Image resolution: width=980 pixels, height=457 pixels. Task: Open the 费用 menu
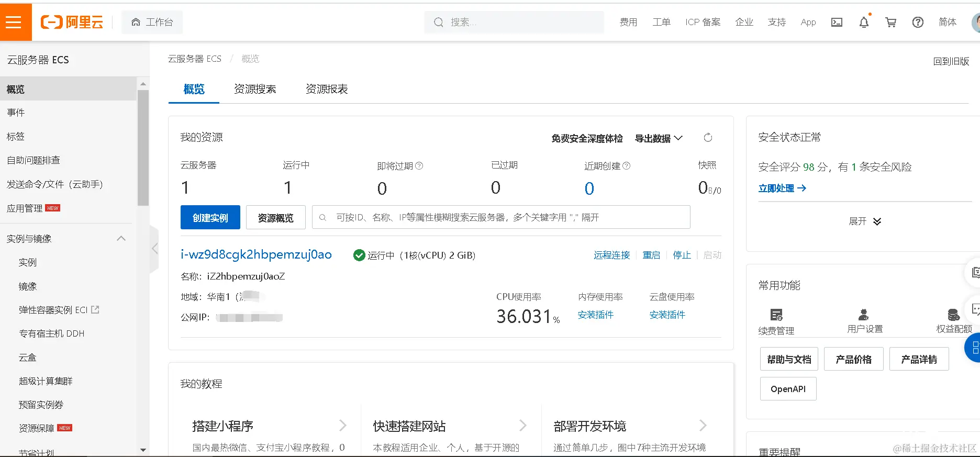coord(628,22)
